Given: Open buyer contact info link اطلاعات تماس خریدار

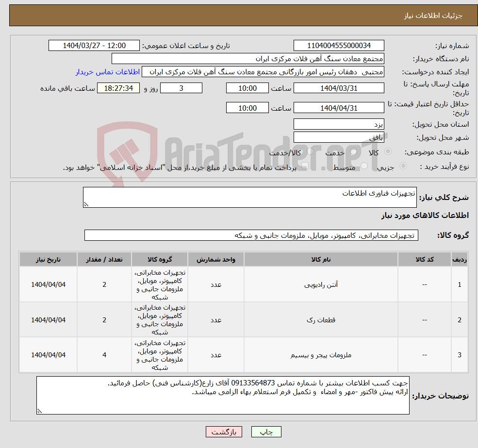Looking at the screenshot, I should pos(108,72).
